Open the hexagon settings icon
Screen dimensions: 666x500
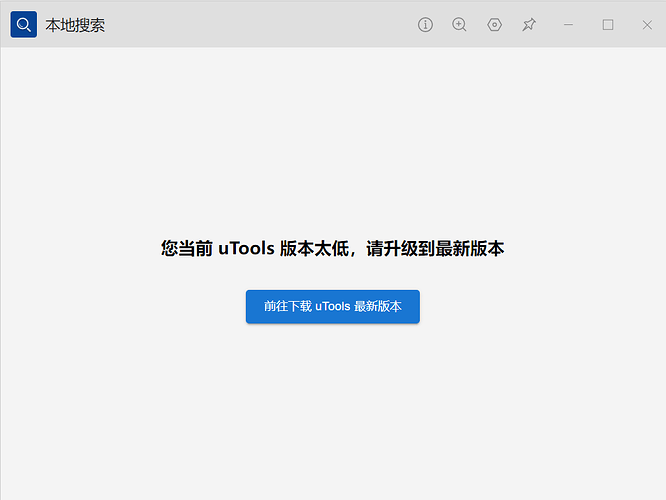(x=494, y=25)
